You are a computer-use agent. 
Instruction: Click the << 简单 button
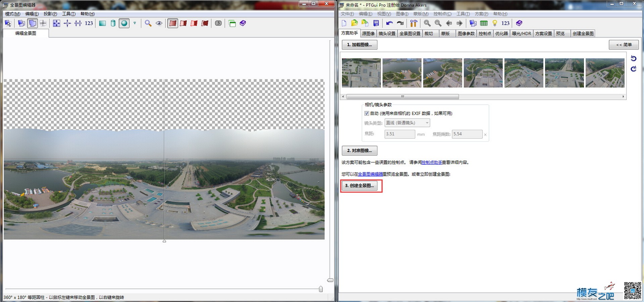pyautogui.click(x=624, y=45)
